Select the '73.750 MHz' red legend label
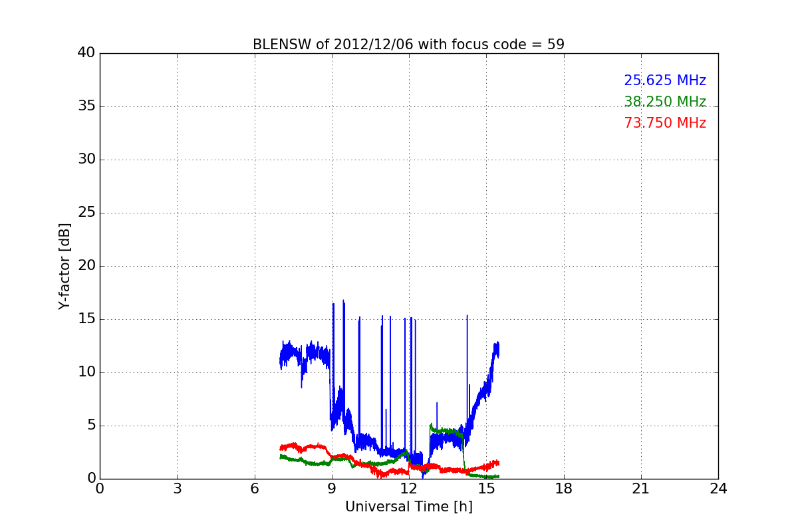This screenshot has height=532, width=798. tap(665, 123)
